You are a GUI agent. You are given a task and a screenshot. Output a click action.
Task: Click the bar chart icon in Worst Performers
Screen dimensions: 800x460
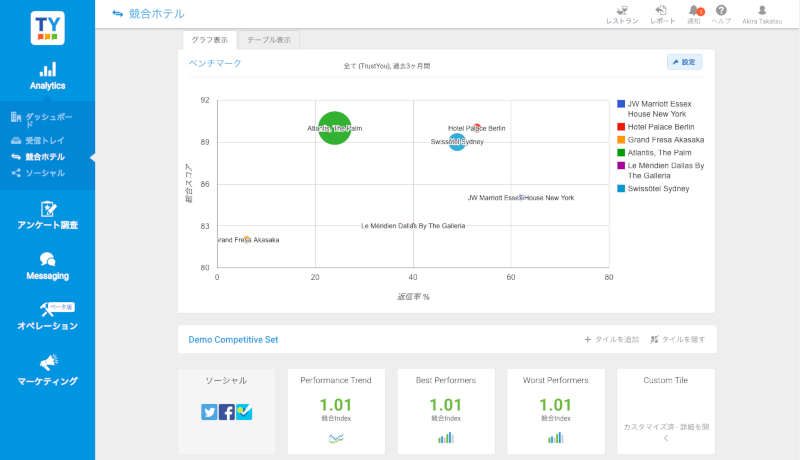tap(556, 438)
